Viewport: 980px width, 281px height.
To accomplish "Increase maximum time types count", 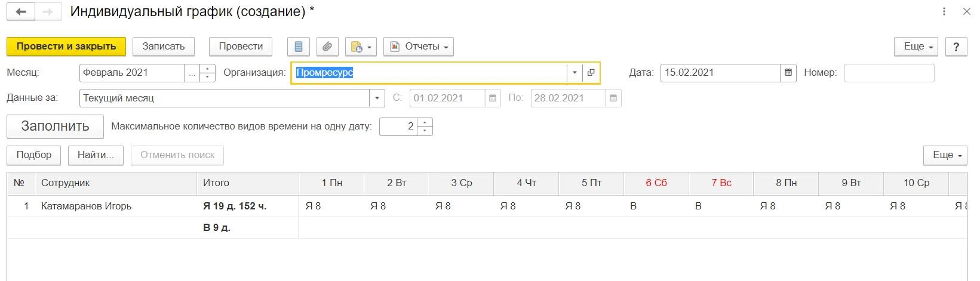I will point(425,123).
